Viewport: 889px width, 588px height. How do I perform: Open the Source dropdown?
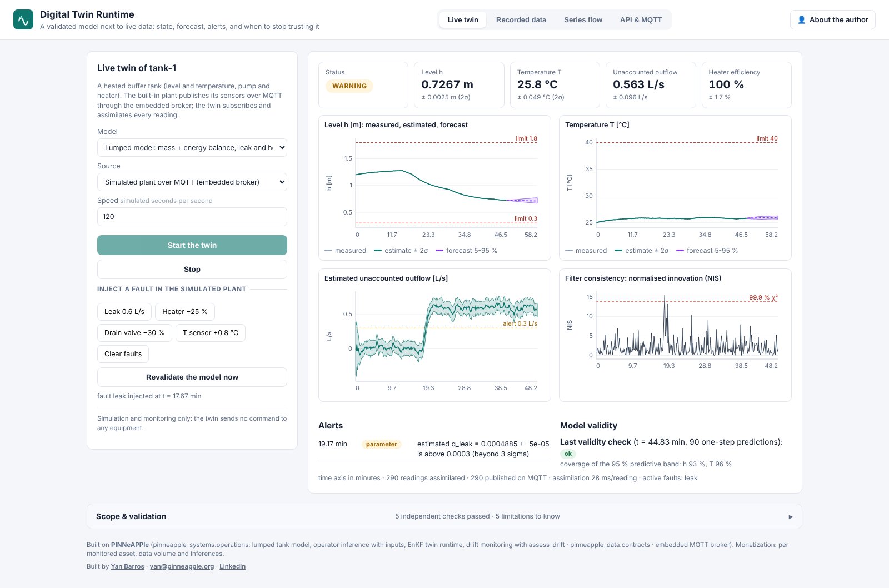(x=192, y=182)
